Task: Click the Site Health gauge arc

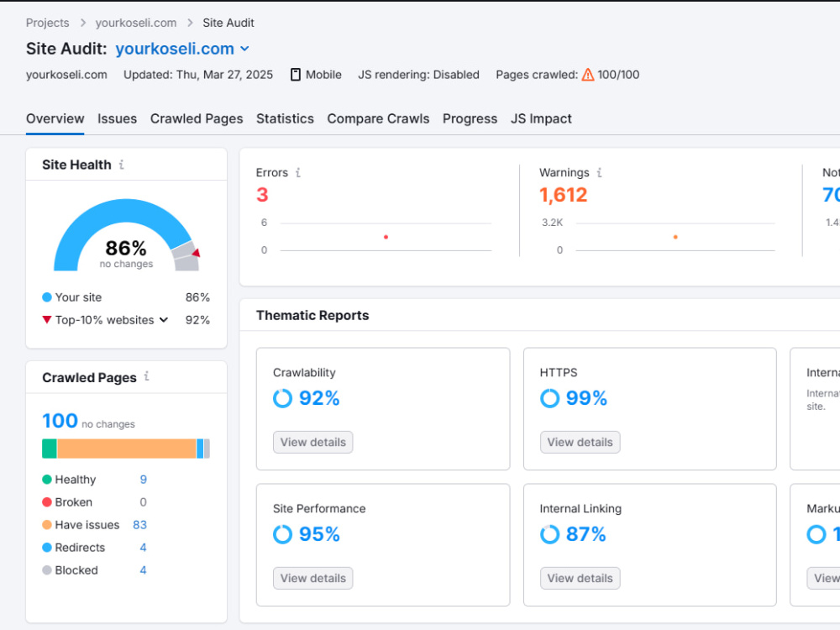Action: click(125, 209)
